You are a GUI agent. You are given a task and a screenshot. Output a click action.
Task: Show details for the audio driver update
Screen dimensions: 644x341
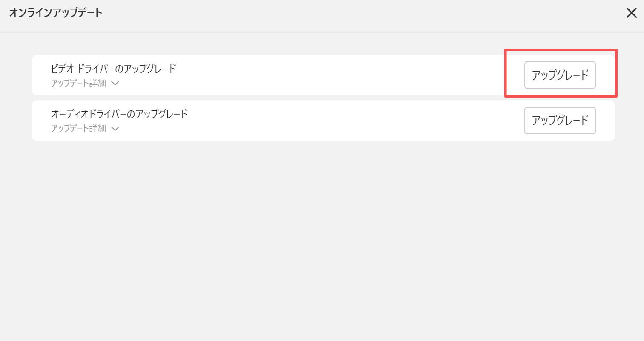click(85, 128)
